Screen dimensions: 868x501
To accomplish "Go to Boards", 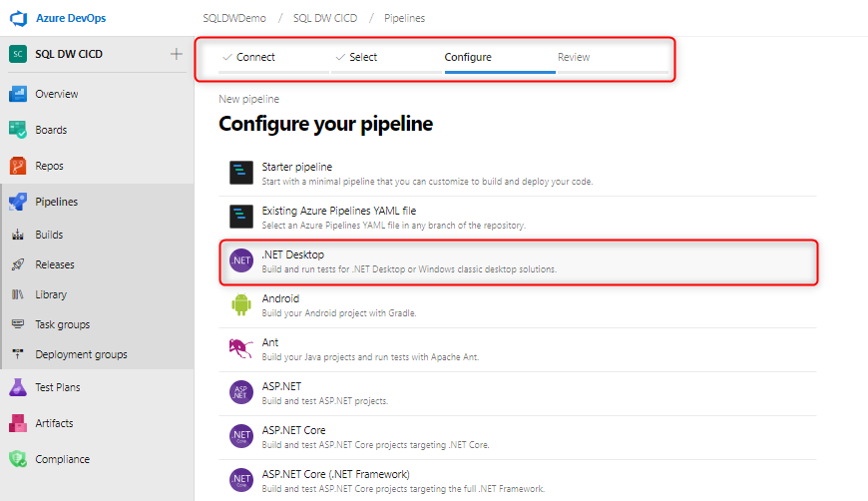I will 51,130.
